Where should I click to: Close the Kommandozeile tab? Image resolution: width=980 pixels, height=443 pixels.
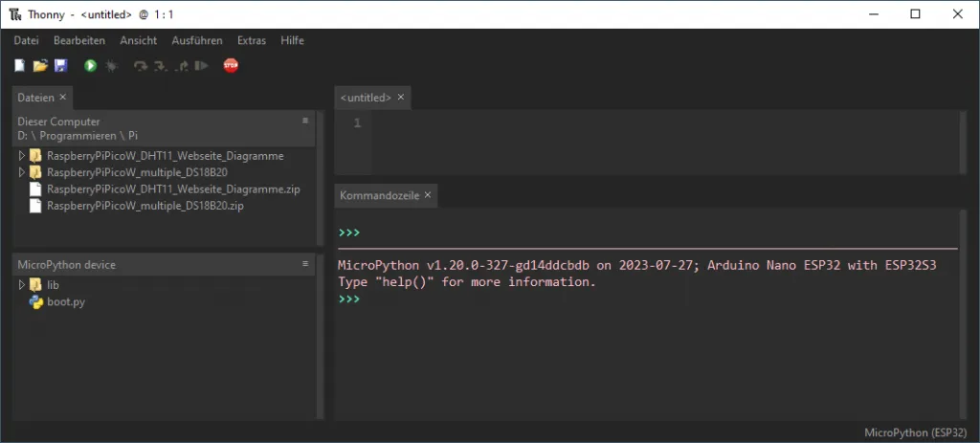(428, 195)
